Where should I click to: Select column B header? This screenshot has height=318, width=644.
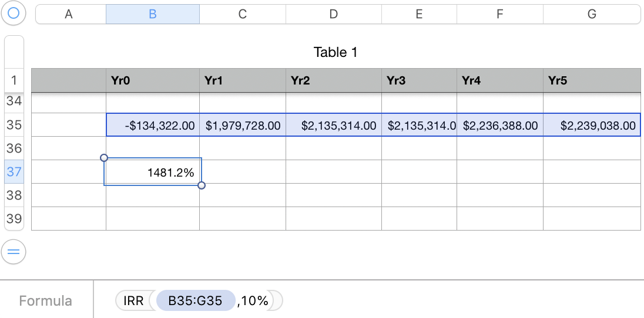pos(153,15)
